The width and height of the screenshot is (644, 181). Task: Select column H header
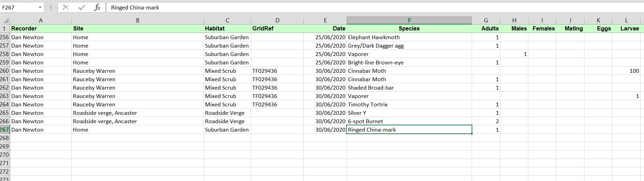point(514,20)
